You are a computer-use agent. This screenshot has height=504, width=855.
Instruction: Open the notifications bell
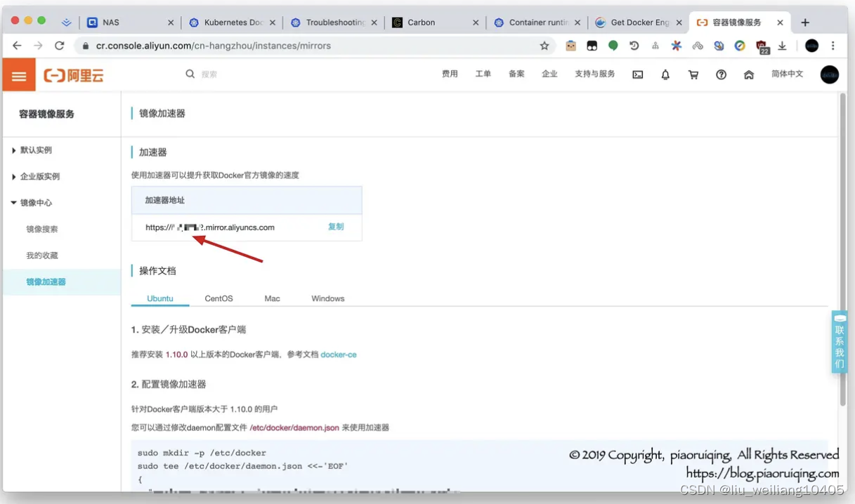[x=665, y=74]
